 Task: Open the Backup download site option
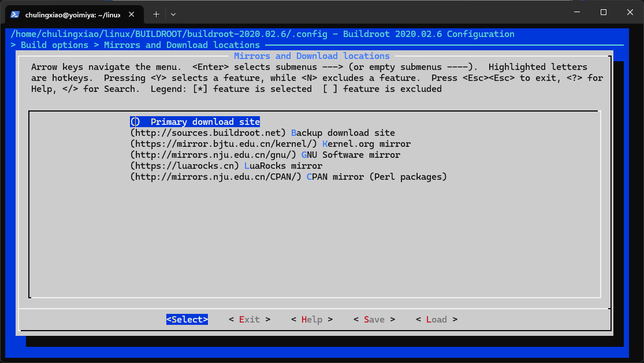(262, 133)
